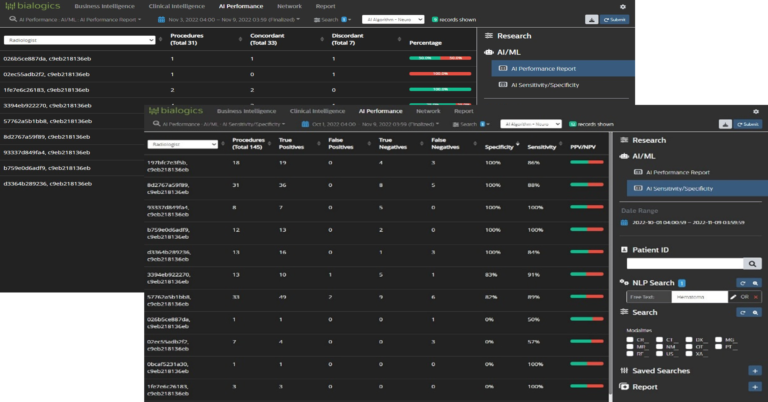Edit the Hematoma free text with pencil icon
The height and width of the screenshot is (402, 768).
733,297
